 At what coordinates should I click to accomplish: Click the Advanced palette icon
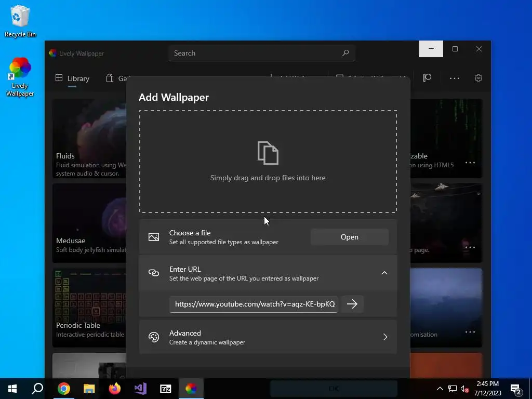point(154,337)
